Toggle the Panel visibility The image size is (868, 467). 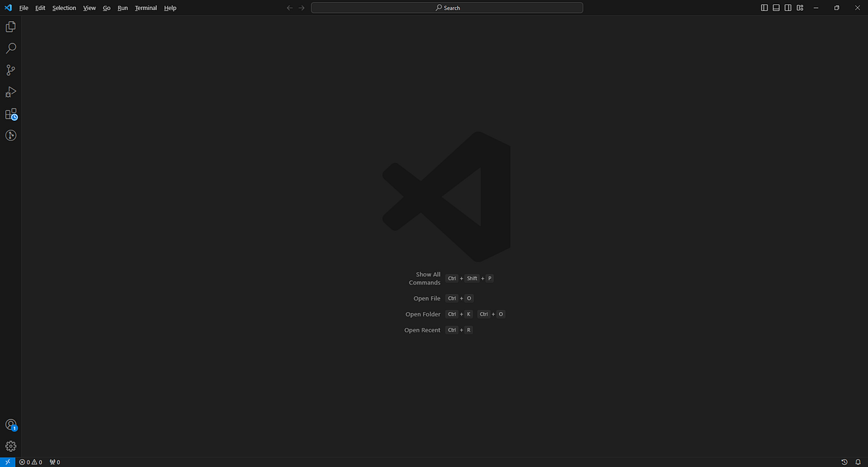coord(776,7)
